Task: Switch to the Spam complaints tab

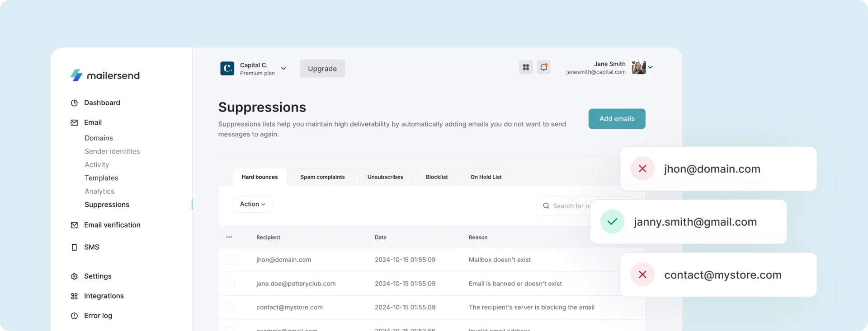Action: [323, 177]
